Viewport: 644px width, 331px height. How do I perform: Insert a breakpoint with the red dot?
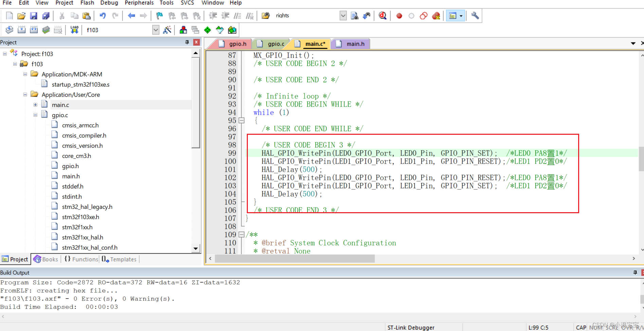pos(399,16)
